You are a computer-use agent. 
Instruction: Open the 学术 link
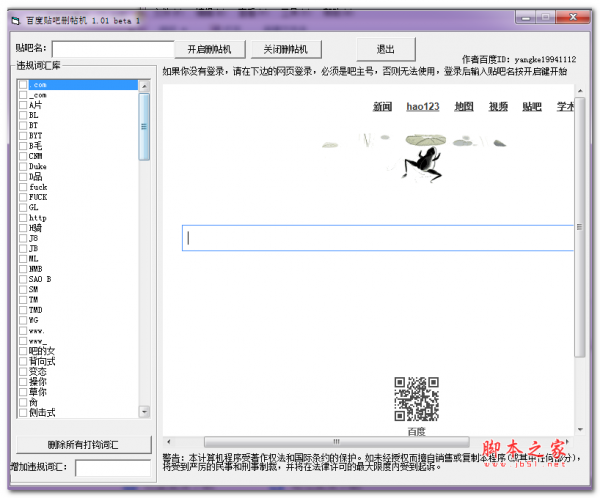tap(565, 107)
